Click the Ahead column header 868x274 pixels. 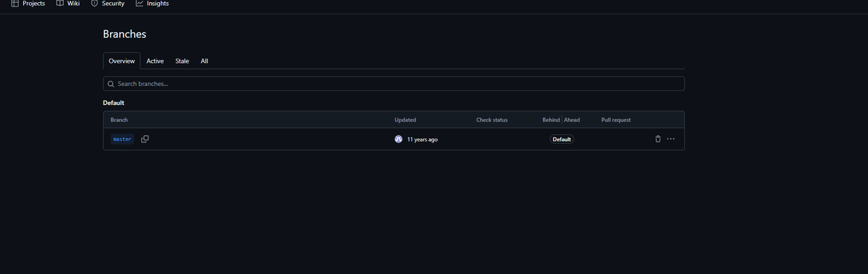pyautogui.click(x=571, y=119)
